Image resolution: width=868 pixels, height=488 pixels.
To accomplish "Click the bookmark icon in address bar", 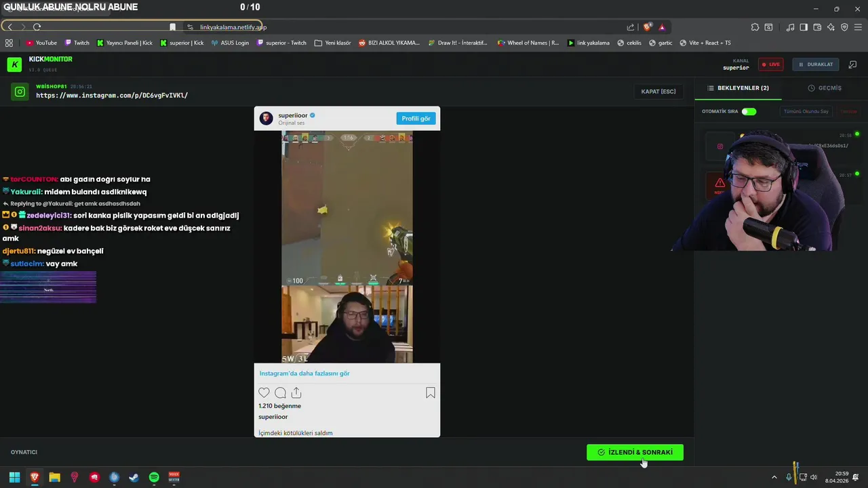I will (172, 27).
